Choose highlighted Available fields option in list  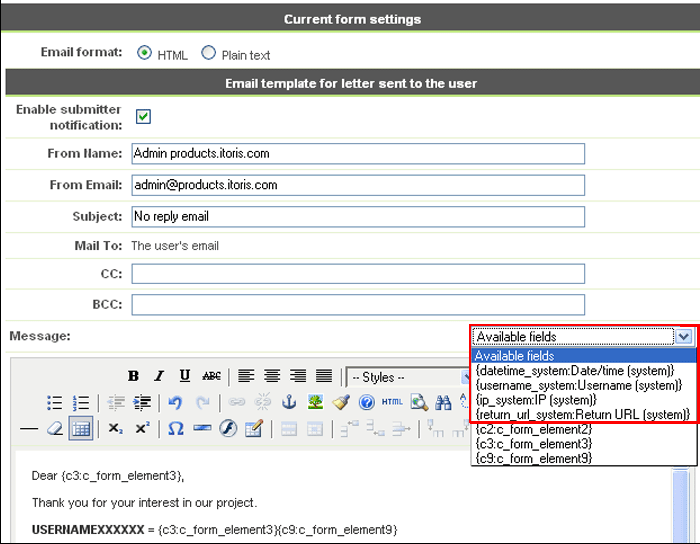(584, 356)
